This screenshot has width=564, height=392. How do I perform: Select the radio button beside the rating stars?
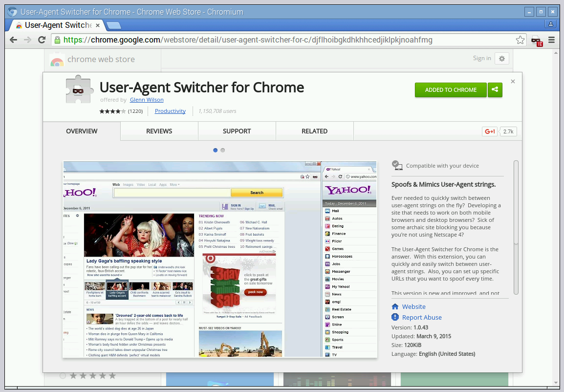(63, 376)
